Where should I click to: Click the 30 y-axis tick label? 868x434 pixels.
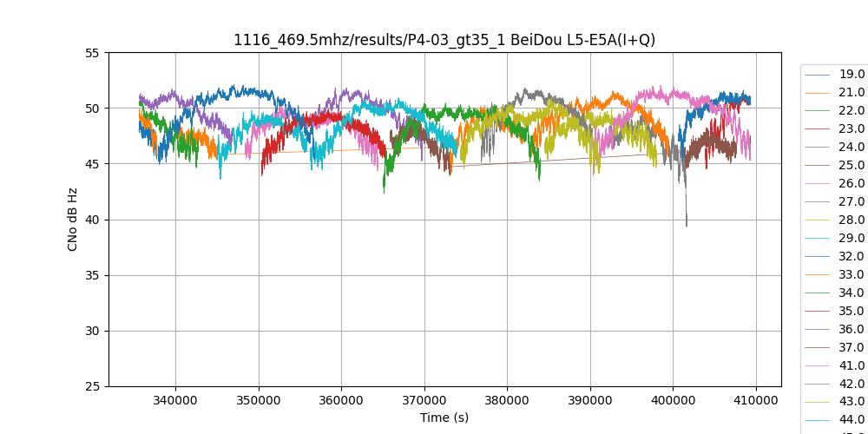click(x=92, y=331)
